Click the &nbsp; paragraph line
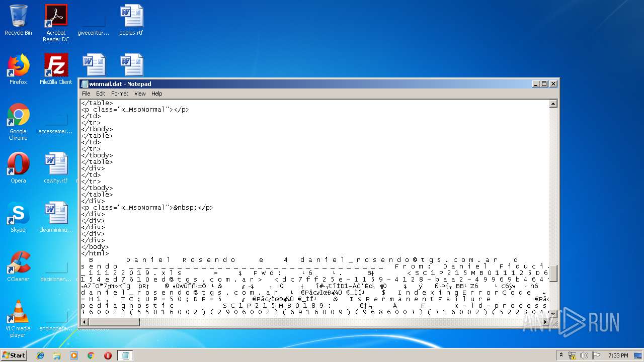This screenshot has width=644, height=362. point(147,208)
